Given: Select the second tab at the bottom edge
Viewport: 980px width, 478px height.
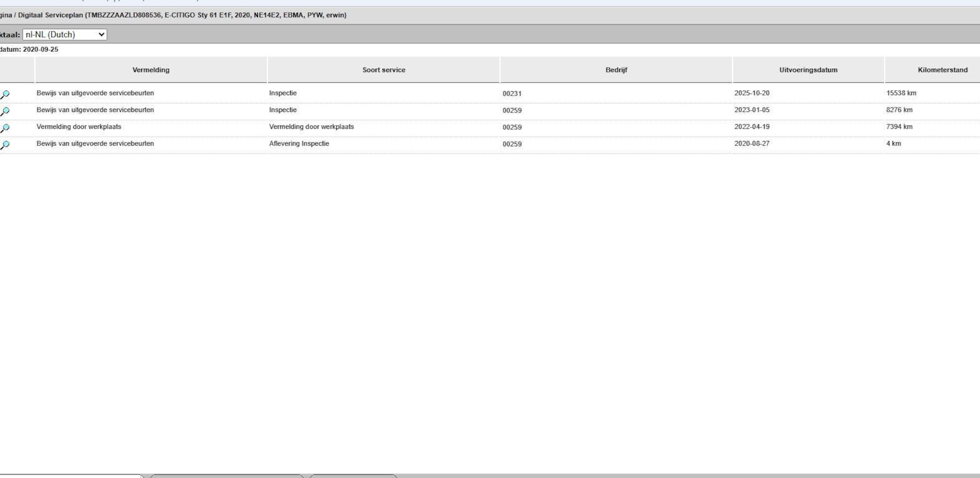Looking at the screenshot, I should point(227,476).
